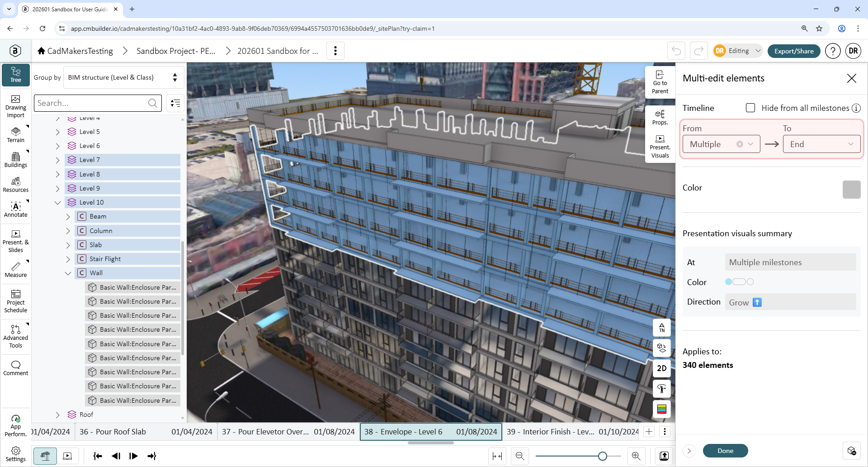Click the Done button

tap(725, 451)
